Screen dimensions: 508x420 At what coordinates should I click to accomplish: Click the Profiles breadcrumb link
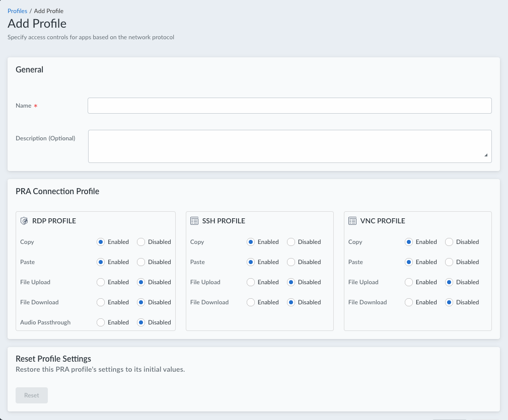coord(17,11)
